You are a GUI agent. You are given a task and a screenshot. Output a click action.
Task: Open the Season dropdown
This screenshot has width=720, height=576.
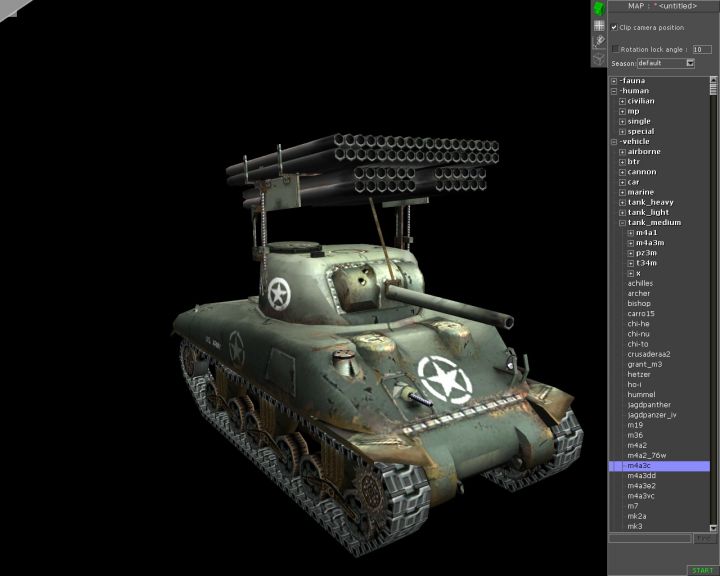[x=690, y=63]
